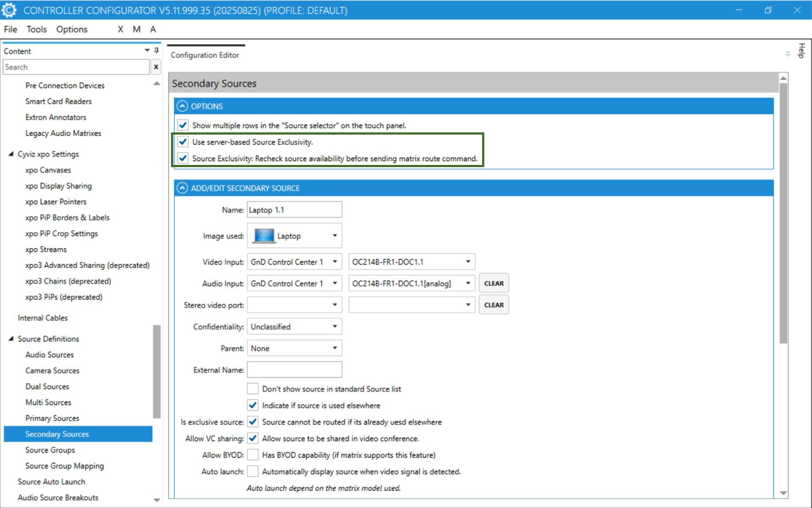Collapse the OPTIONS section chevron icon
The image size is (812, 508).
pos(183,106)
